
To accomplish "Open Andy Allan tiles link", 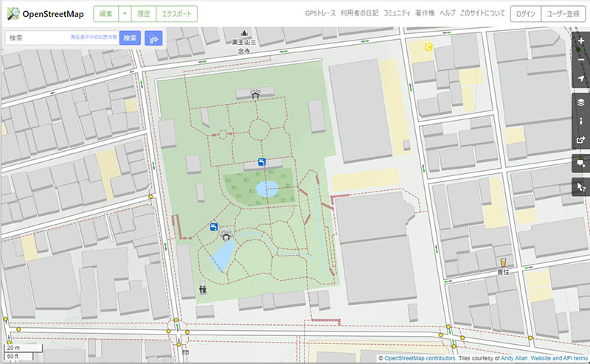I will [514, 358].
